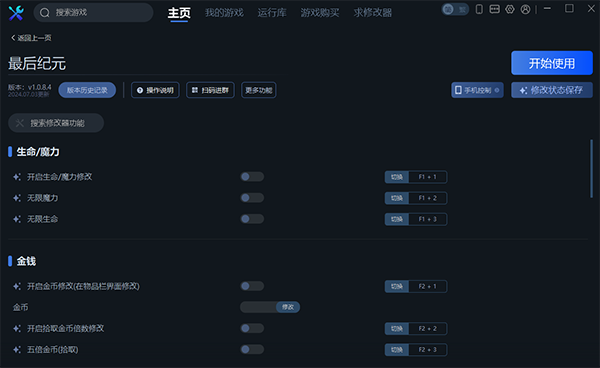The image size is (600, 368).
Task: Open the user account icon
Action: (x=525, y=9)
